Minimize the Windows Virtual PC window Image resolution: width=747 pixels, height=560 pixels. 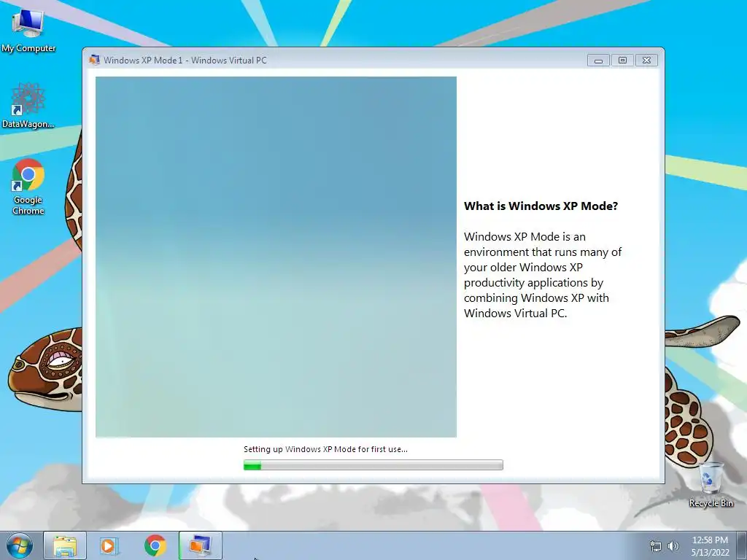(x=598, y=61)
